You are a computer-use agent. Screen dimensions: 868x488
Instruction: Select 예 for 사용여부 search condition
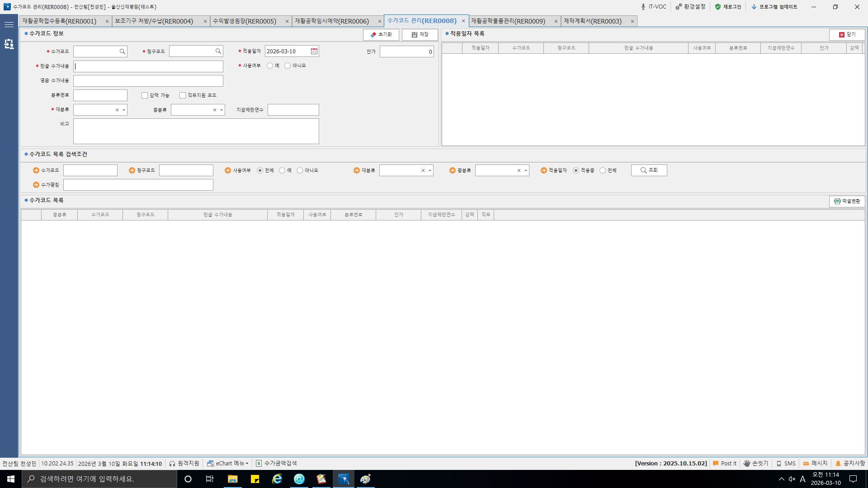(x=282, y=170)
